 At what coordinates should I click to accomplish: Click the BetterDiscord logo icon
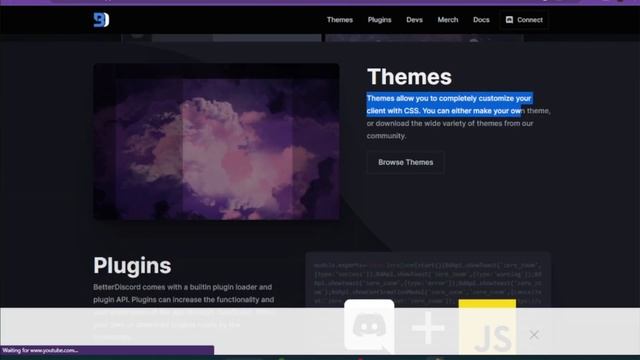101,20
